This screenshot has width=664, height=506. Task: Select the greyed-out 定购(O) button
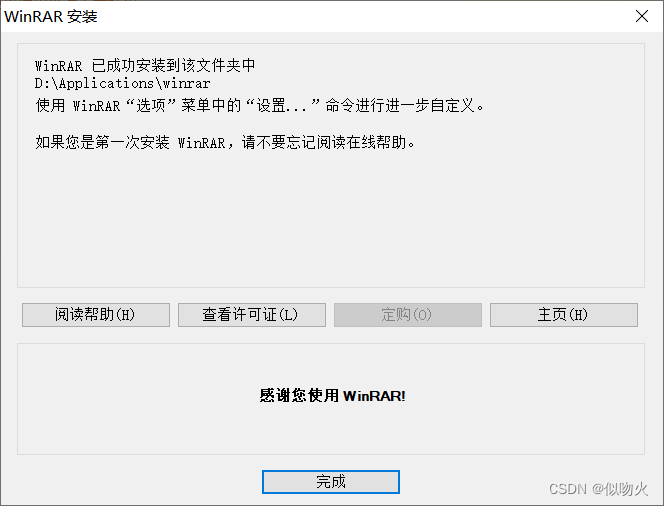407,315
